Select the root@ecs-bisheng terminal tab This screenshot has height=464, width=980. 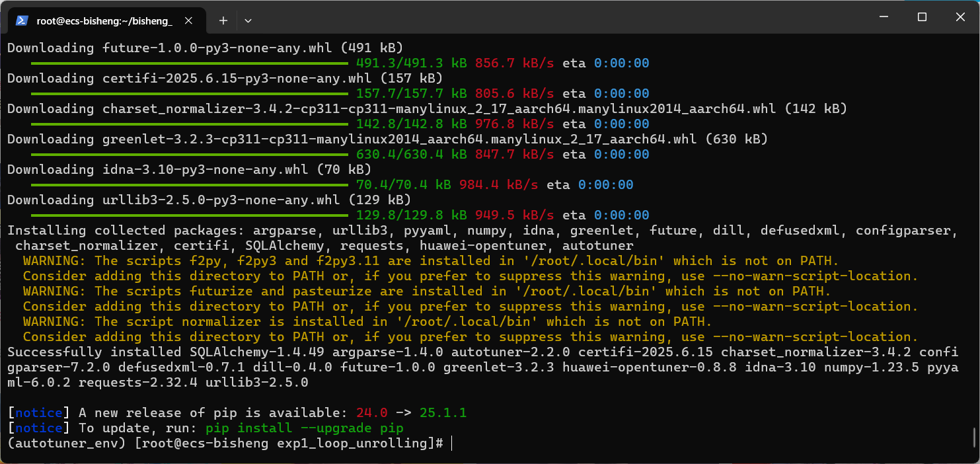[x=104, y=20]
